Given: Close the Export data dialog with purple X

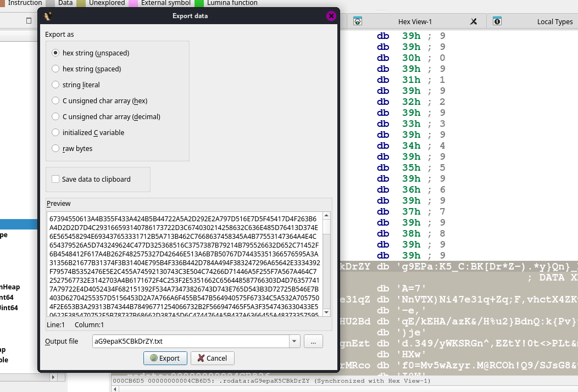Looking at the screenshot, I should [331, 16].
